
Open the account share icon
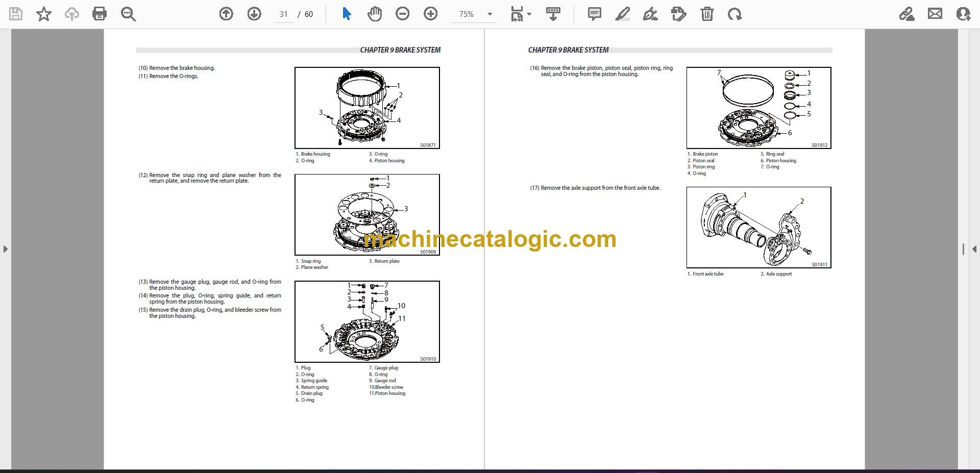pos(963,14)
